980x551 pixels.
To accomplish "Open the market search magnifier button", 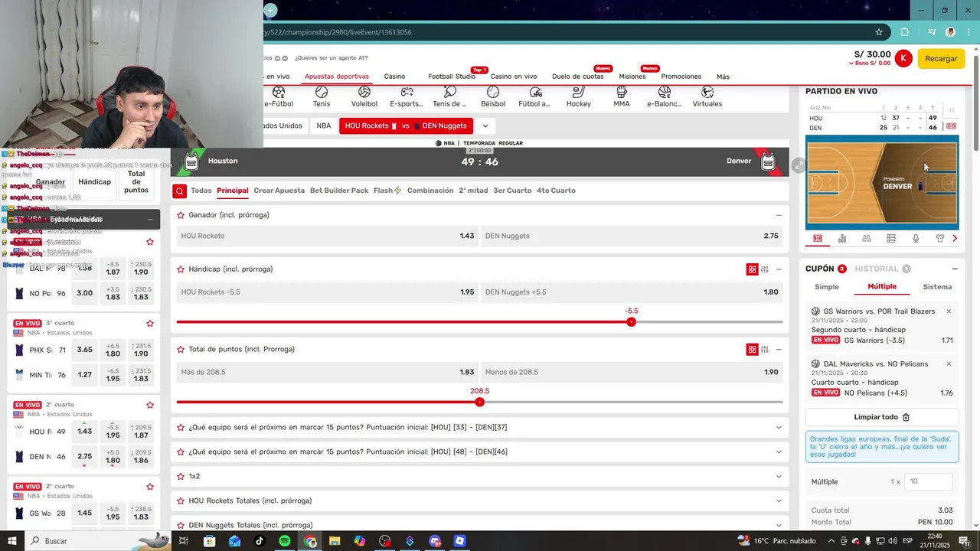I will click(179, 191).
